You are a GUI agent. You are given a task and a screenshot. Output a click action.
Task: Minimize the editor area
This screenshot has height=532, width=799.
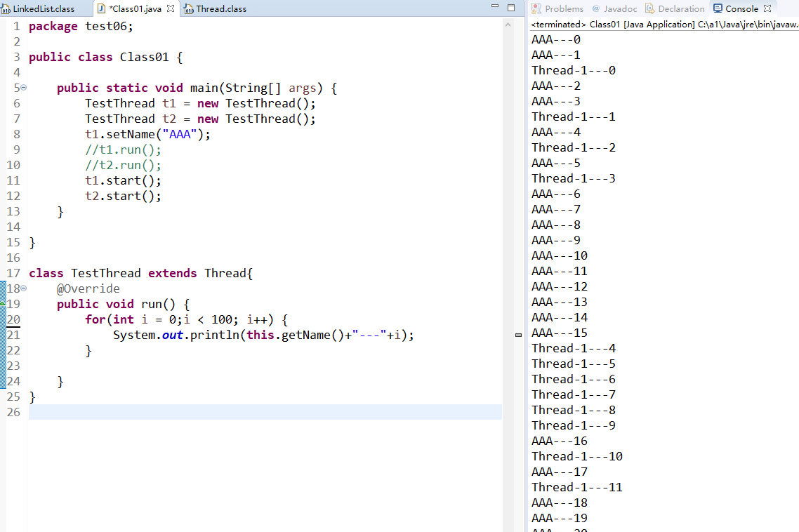coord(495,6)
